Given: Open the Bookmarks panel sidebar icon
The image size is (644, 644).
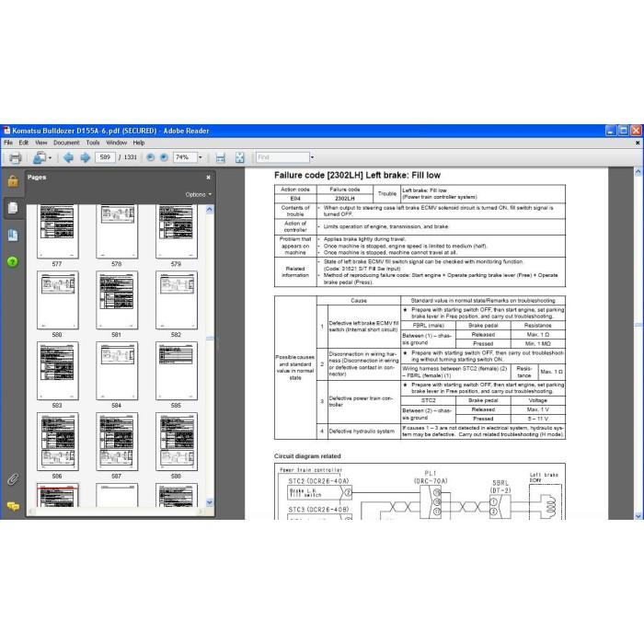Looking at the screenshot, I should coord(13,235).
